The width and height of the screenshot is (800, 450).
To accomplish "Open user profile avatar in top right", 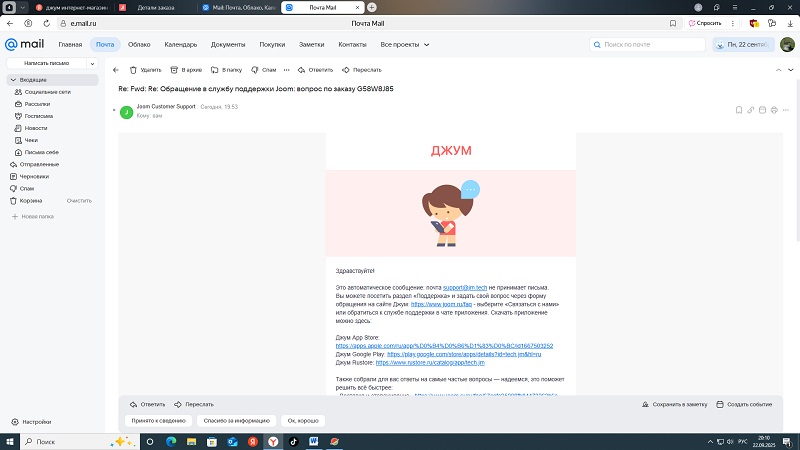I will 786,45.
